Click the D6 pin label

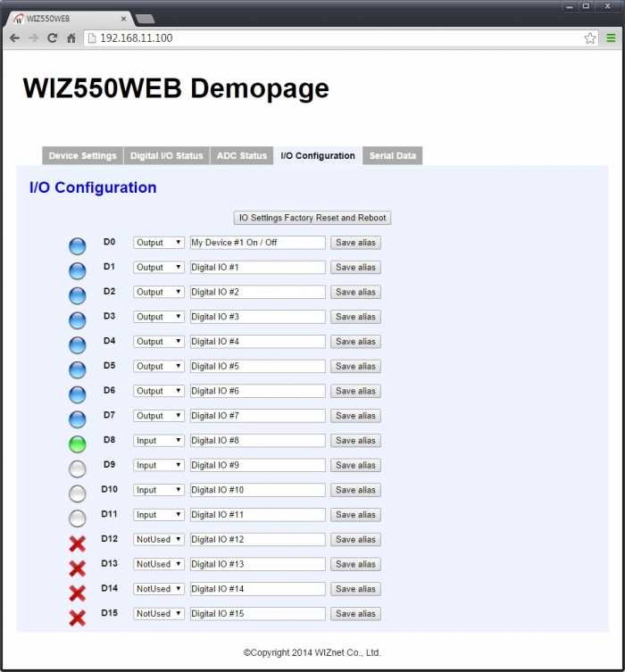pos(109,390)
